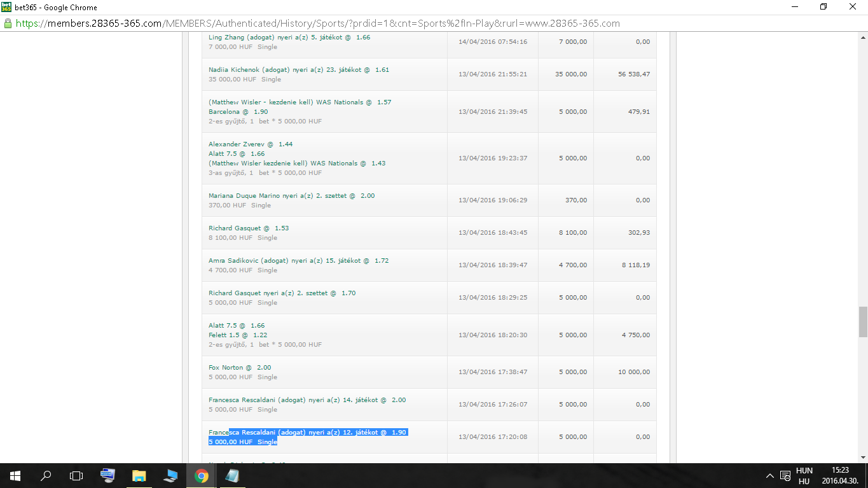Open File Explorer folder icon in taskbar
The width and height of the screenshot is (868, 488).
139,475
